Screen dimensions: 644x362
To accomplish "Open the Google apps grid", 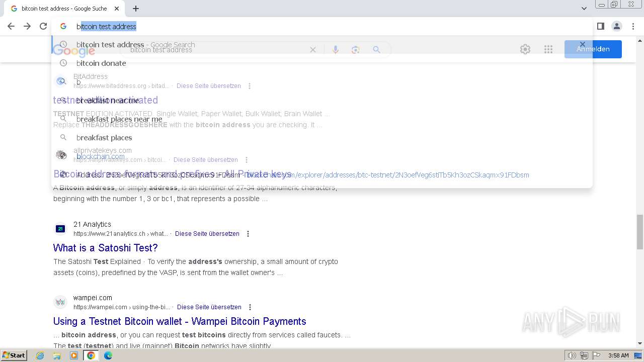I will click(548, 49).
